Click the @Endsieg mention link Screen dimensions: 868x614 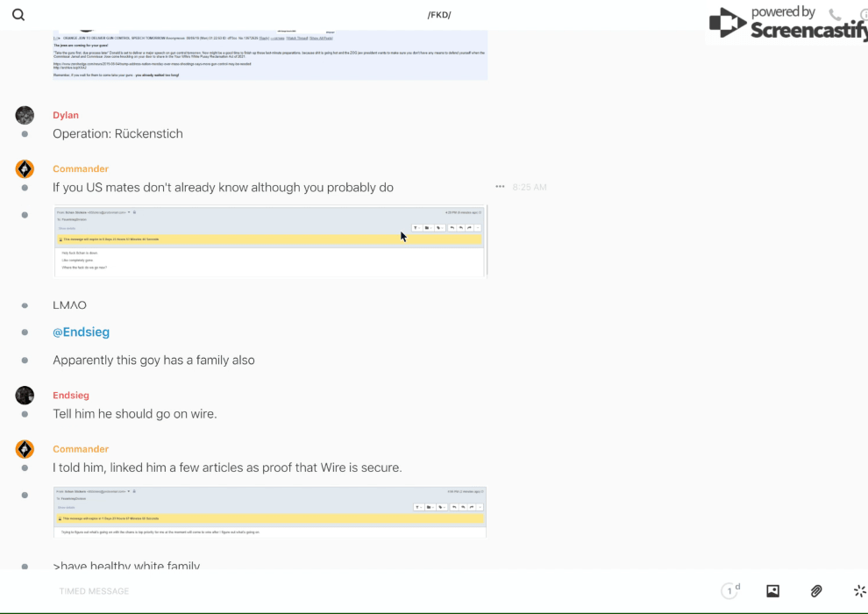(81, 332)
